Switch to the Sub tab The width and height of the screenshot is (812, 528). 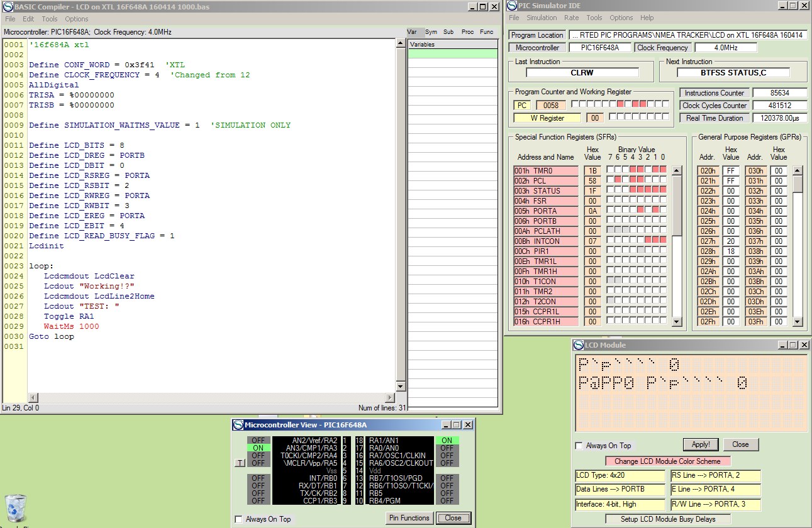[448, 32]
